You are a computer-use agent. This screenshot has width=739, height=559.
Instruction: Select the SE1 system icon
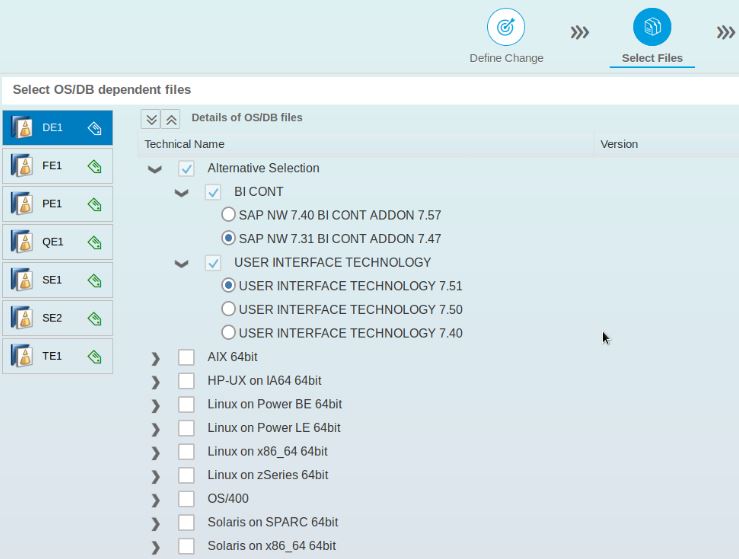[22, 280]
